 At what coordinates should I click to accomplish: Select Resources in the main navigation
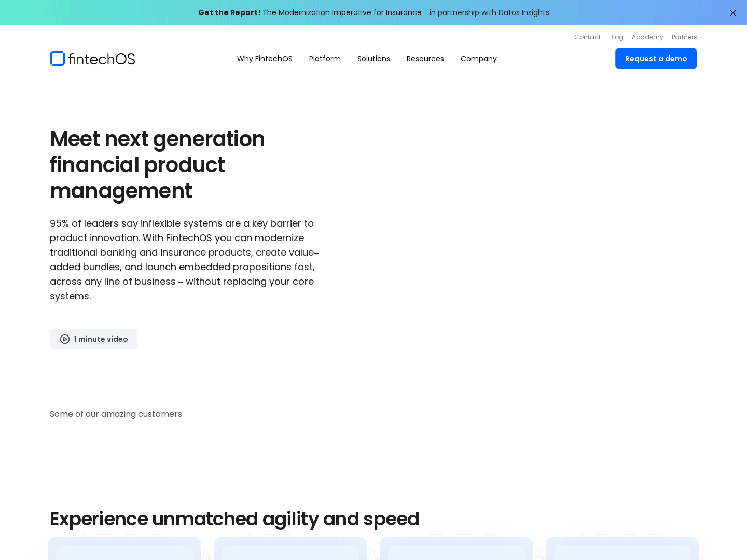click(x=425, y=59)
